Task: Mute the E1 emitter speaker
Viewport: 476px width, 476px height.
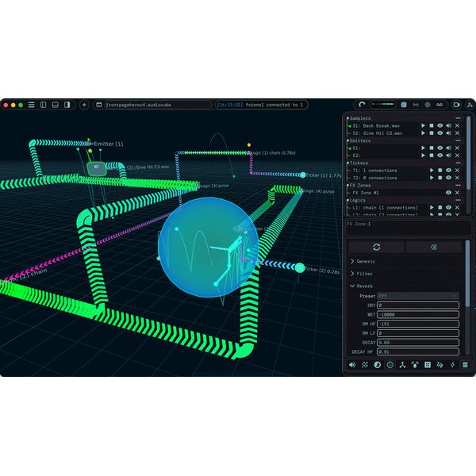Action: (x=448, y=148)
